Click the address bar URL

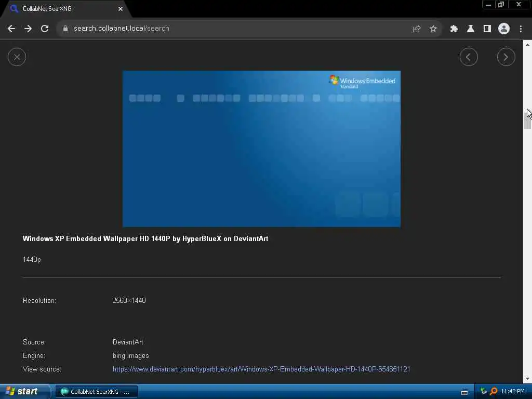click(x=122, y=29)
